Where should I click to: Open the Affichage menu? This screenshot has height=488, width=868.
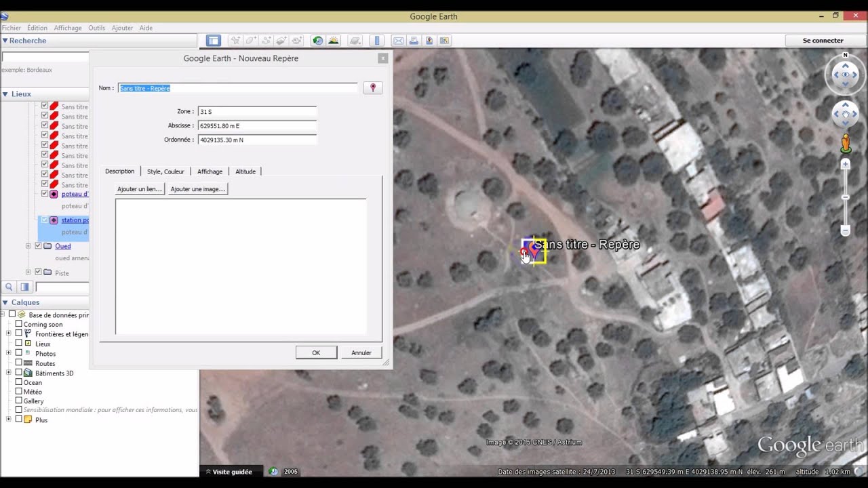[68, 28]
